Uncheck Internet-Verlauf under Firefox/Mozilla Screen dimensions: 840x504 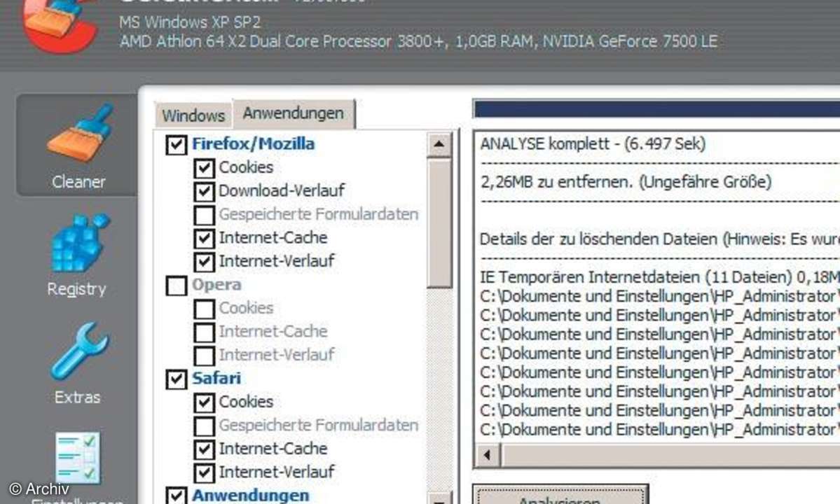(204, 262)
